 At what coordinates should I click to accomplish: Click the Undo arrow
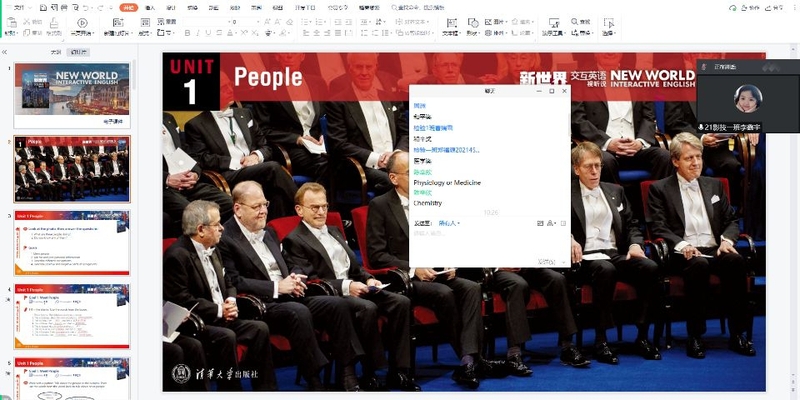click(86, 8)
